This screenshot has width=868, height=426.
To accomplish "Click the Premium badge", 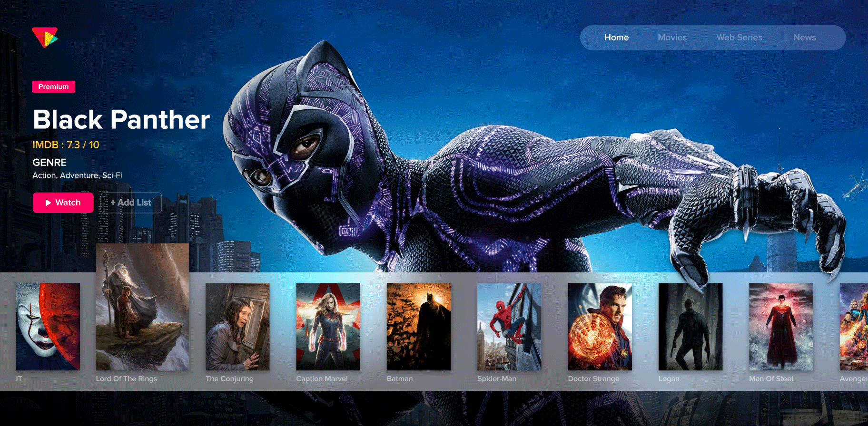I will pos(53,87).
